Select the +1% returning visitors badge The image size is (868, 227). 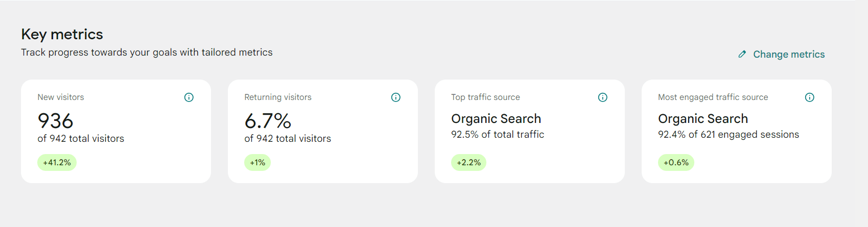point(257,163)
